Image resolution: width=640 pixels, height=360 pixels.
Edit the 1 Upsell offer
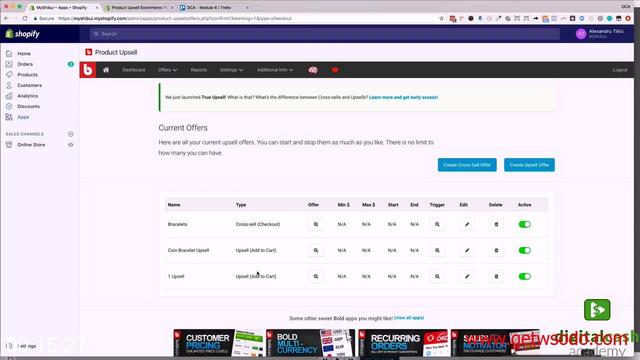(x=467, y=276)
